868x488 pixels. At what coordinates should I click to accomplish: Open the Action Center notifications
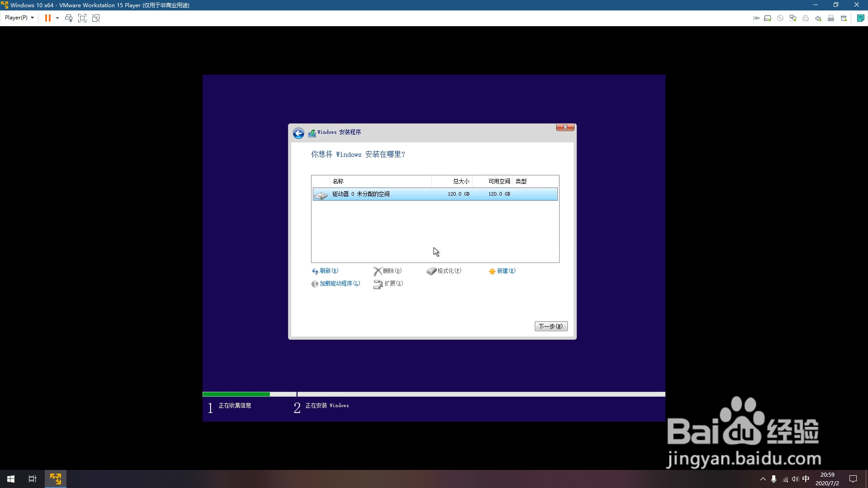(x=853, y=479)
